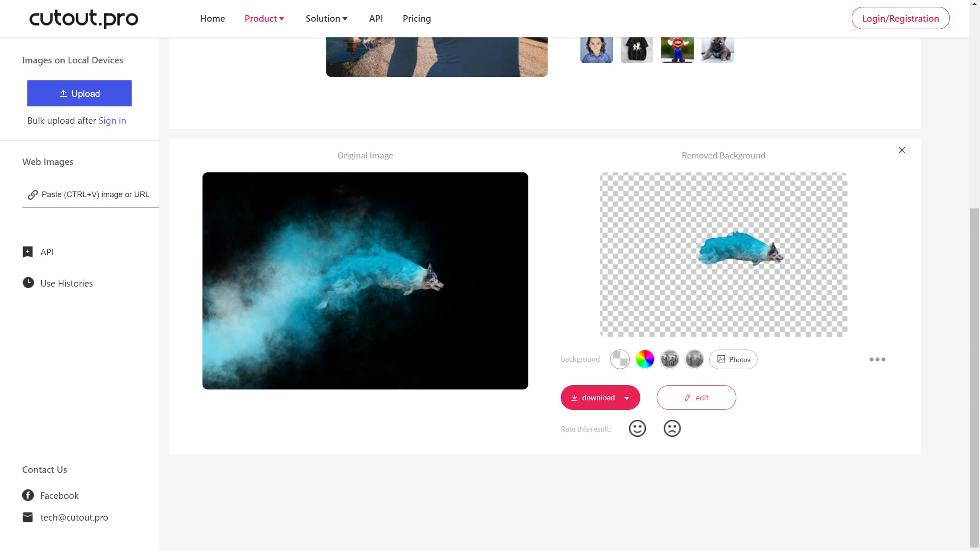Choose the blurred gray background thumbnail

[694, 359]
